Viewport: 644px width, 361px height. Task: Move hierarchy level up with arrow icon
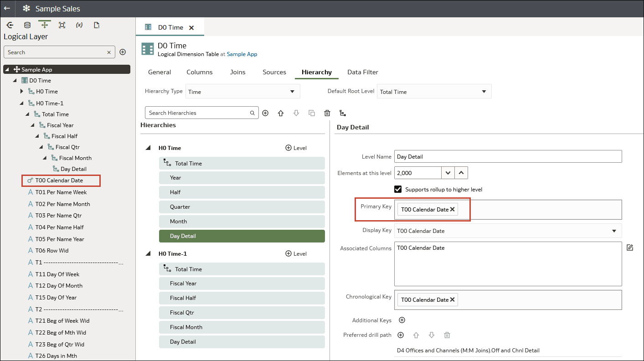click(x=281, y=113)
